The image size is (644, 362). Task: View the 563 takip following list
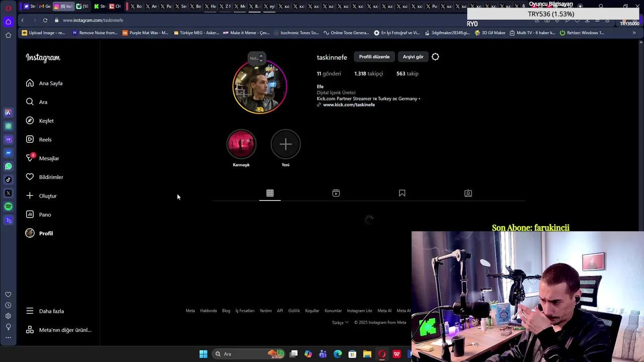pos(408,73)
